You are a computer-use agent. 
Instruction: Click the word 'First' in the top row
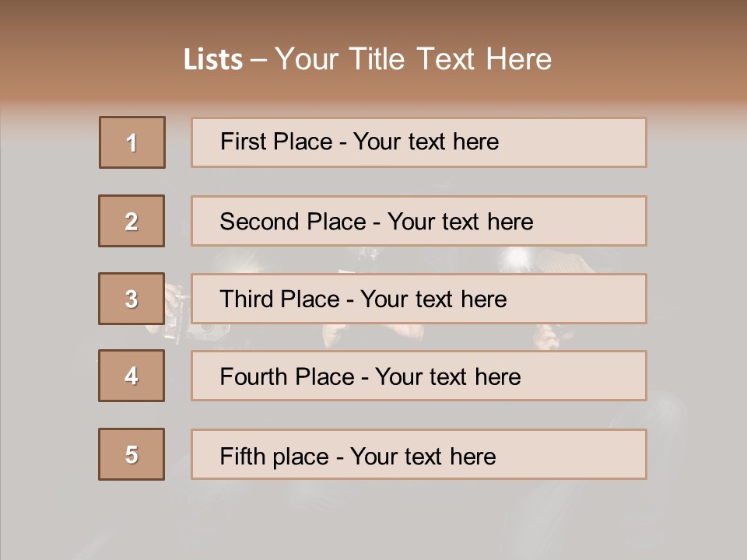[x=242, y=142]
